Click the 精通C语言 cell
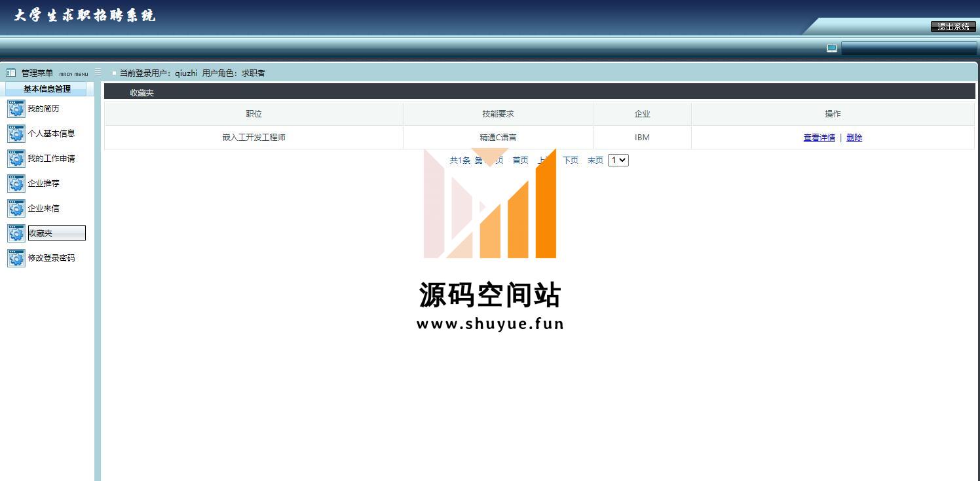This screenshot has width=980, height=481. tap(498, 138)
